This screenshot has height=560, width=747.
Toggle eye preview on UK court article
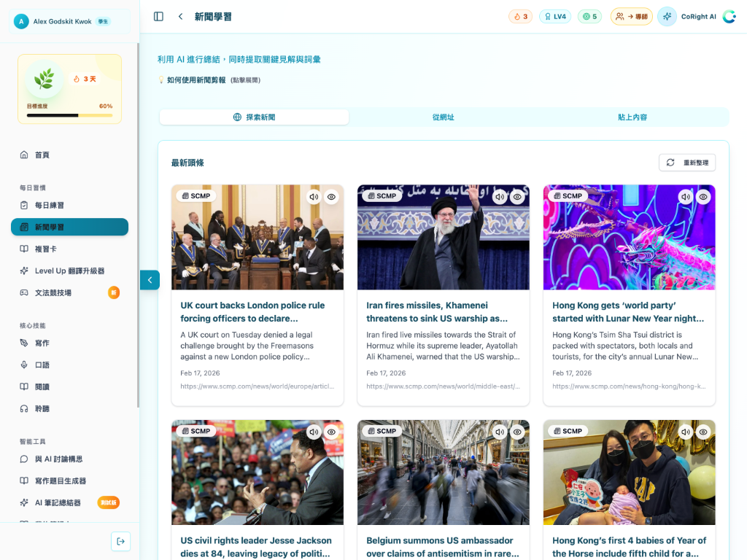[x=332, y=197]
